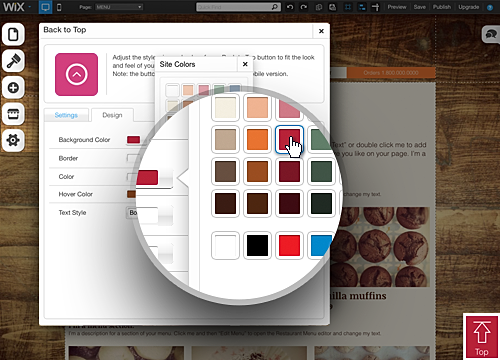Pick the cream site color
This screenshot has width=500, height=360.
(x=225, y=107)
